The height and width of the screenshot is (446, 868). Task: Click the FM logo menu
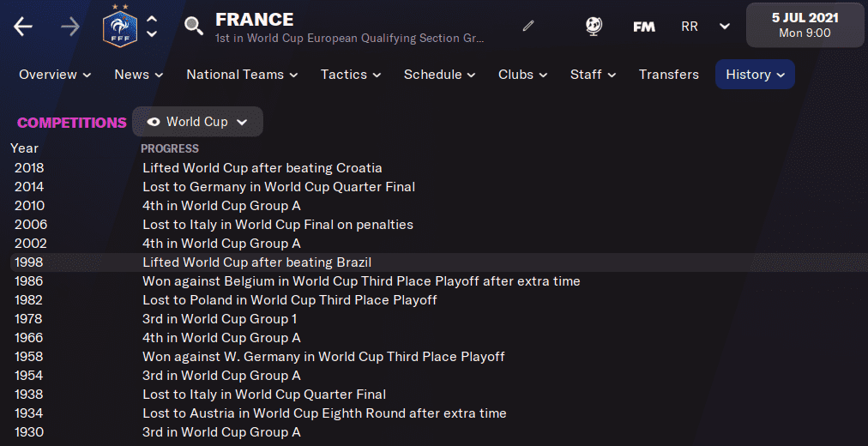tap(644, 27)
